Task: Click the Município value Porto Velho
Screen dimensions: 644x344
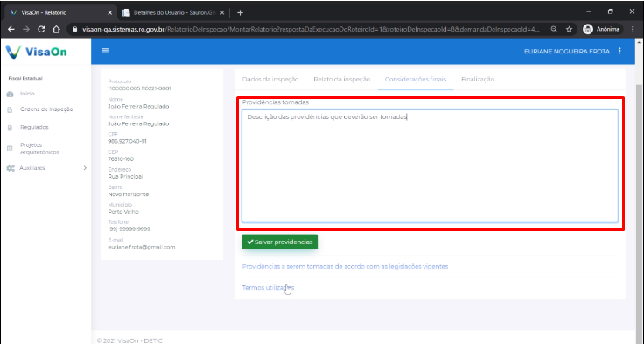Action: click(123, 212)
